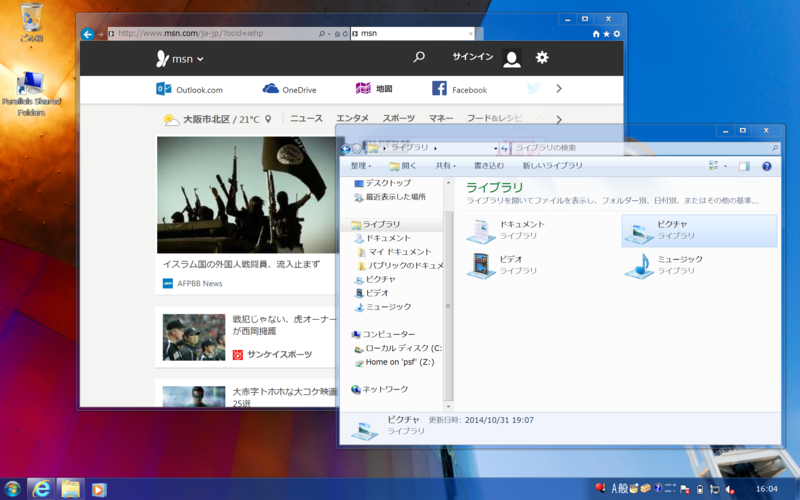Screen dimensions: 800x500
Task: Open the Recycle Bin on desktop
Action: pyautogui.click(x=32, y=22)
